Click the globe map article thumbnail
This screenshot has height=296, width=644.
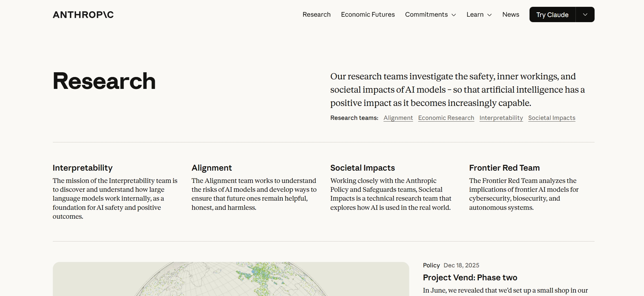tap(231, 279)
